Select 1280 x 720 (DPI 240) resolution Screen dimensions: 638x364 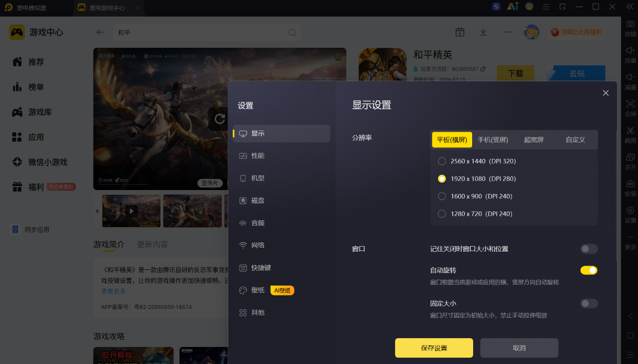(475, 214)
